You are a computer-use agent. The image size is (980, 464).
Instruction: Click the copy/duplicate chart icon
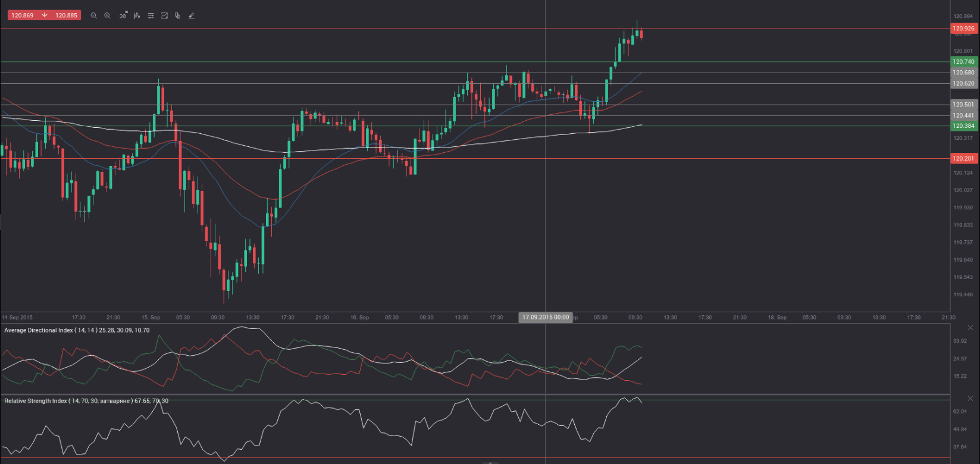pyautogui.click(x=178, y=15)
